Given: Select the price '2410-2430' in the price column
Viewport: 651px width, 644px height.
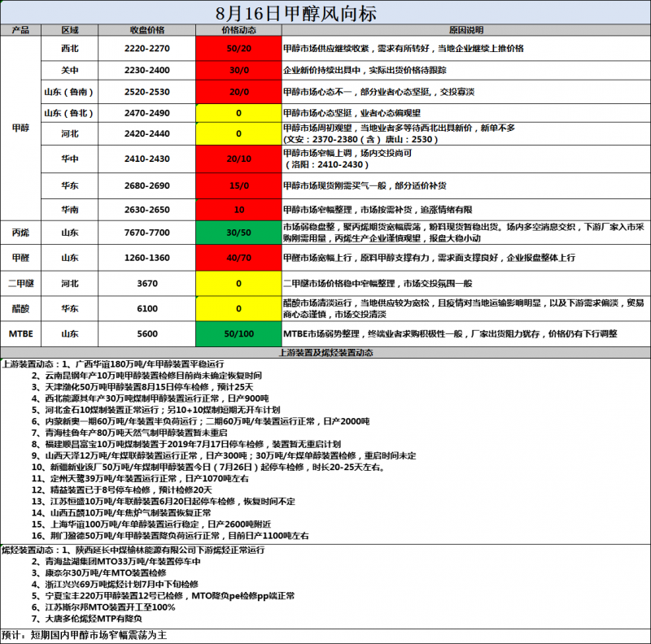Looking at the screenshot, I should coord(147,159).
